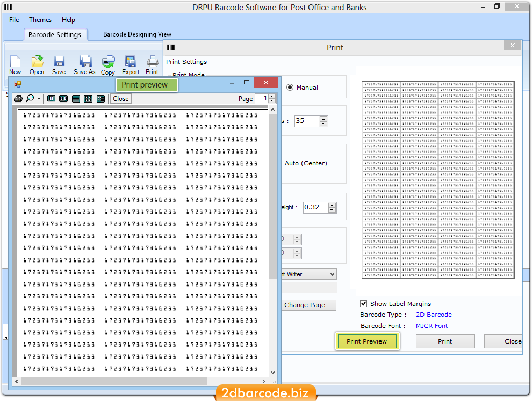Uncheck the Show Label Margins checkbox

(x=363, y=303)
